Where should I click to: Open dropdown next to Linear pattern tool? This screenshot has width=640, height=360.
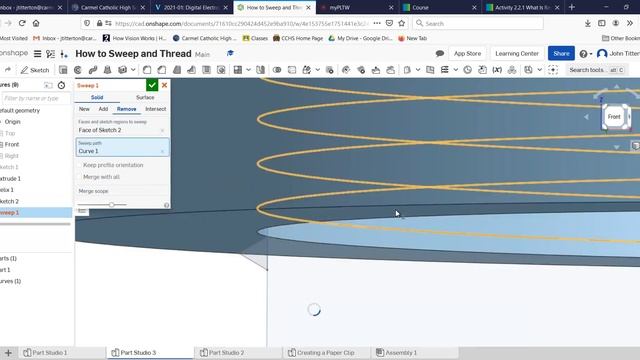[248, 70]
